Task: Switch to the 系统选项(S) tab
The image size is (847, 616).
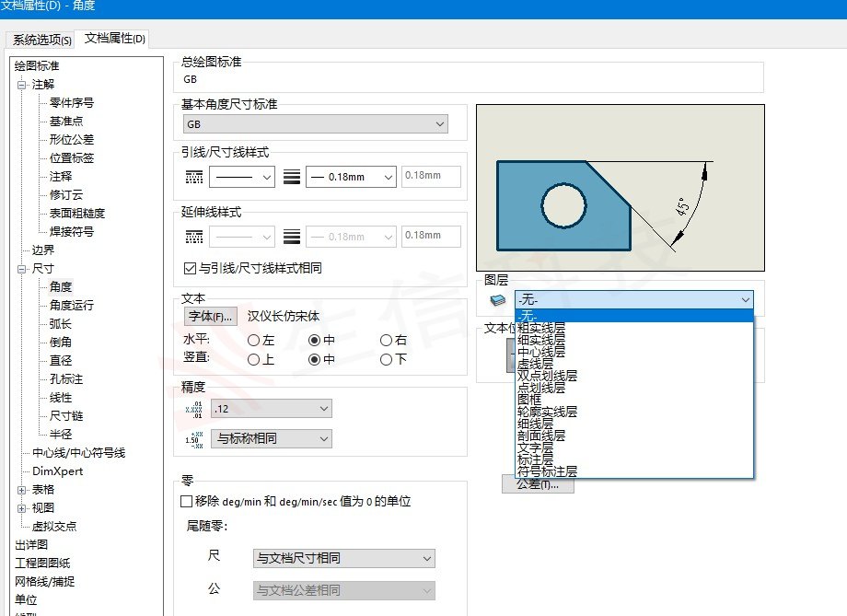Action: pos(41,40)
